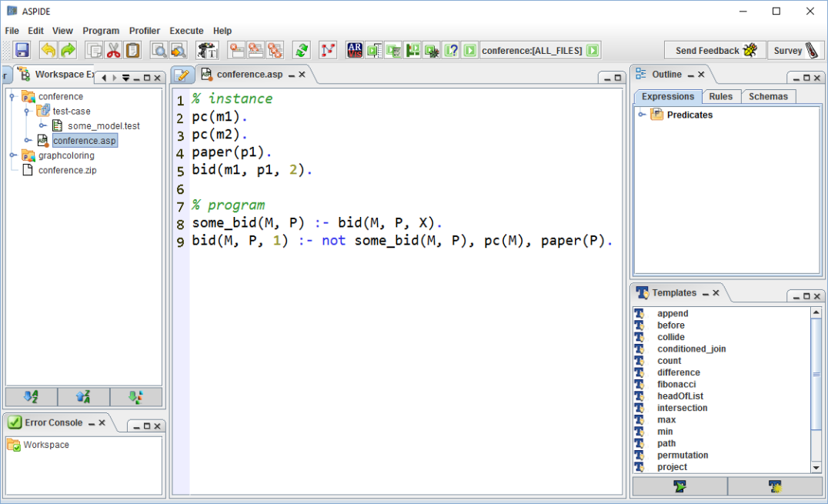Image resolution: width=828 pixels, height=504 pixels.
Task: Click the Save floppy disk icon
Action: click(x=22, y=50)
